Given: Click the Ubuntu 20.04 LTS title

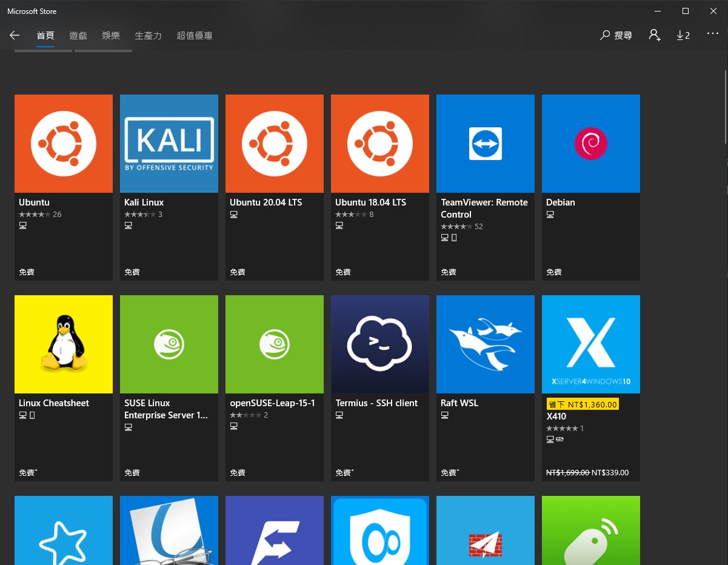Looking at the screenshot, I should [x=265, y=202].
